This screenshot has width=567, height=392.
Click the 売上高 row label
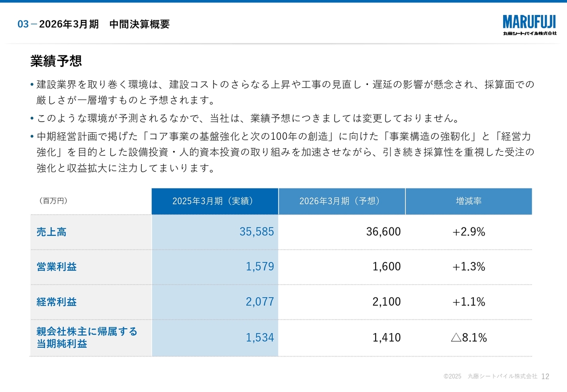[51, 232]
